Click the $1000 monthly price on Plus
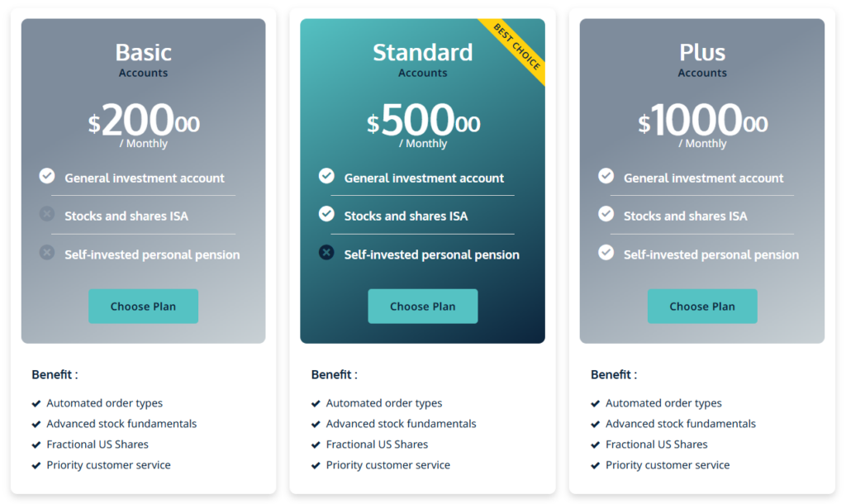Image resolution: width=846 pixels, height=504 pixels. [702, 122]
